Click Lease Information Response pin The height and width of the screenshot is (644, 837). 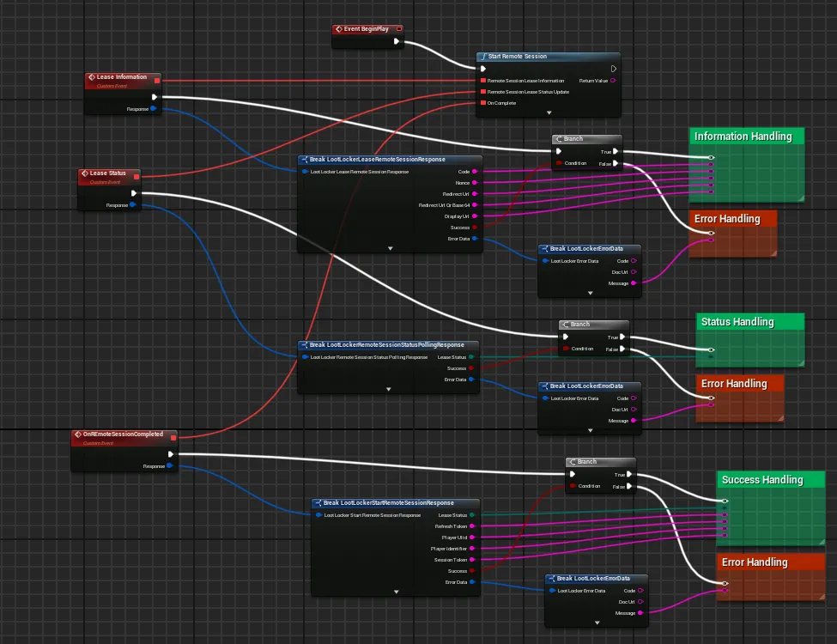pyautogui.click(x=153, y=108)
